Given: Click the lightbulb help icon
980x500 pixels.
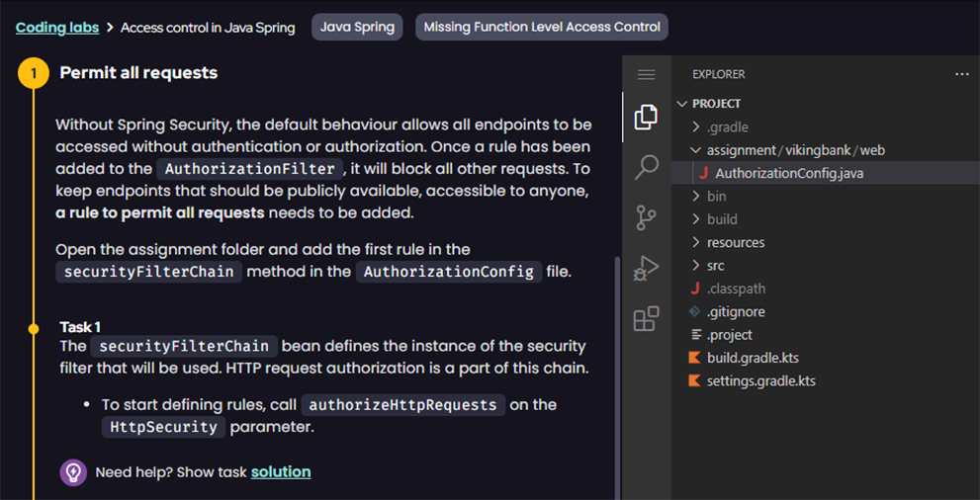Looking at the screenshot, I should click(73, 472).
